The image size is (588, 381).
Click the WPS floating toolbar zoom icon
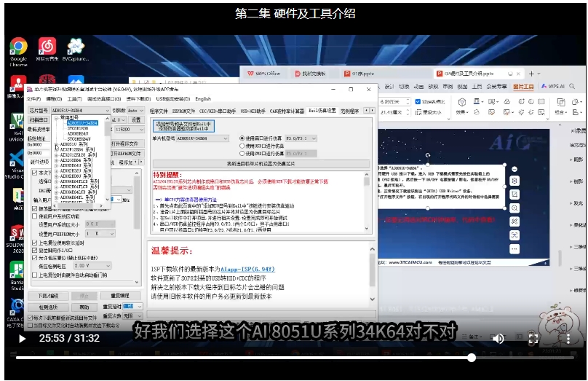(x=514, y=208)
